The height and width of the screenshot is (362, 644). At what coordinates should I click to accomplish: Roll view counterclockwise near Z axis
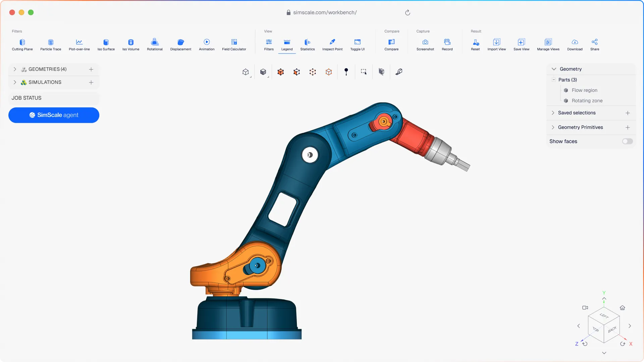[585, 344]
